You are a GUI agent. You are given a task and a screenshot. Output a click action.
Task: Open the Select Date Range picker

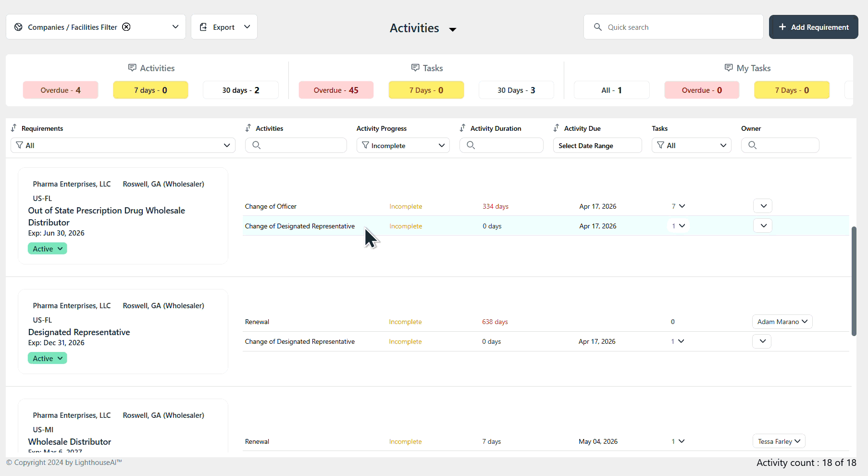tap(597, 145)
